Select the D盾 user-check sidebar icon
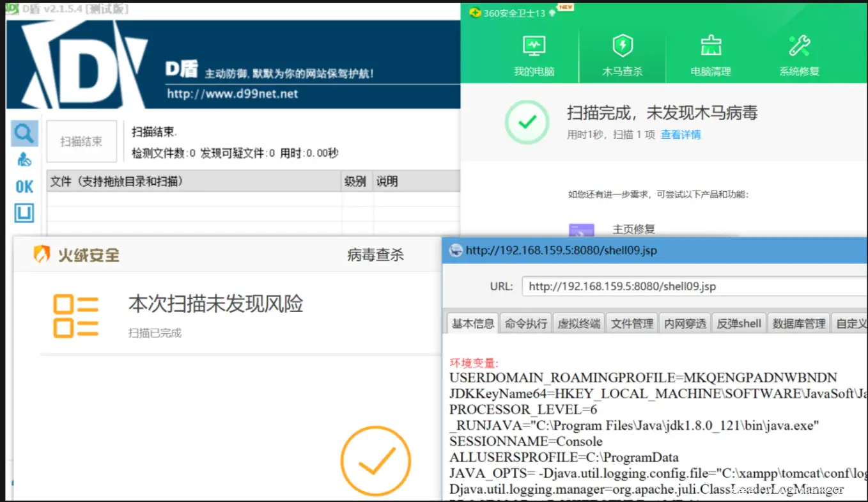Image resolution: width=868 pixels, height=502 pixels. [24, 159]
